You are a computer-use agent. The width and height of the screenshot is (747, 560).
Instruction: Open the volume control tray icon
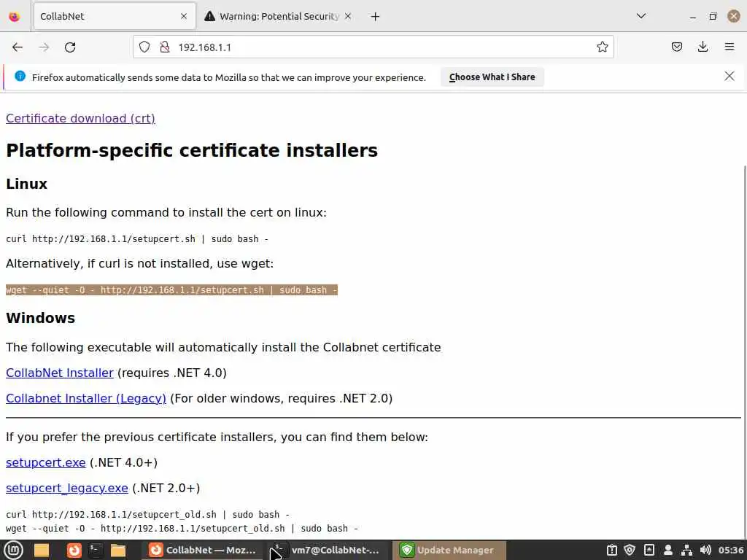pos(705,550)
